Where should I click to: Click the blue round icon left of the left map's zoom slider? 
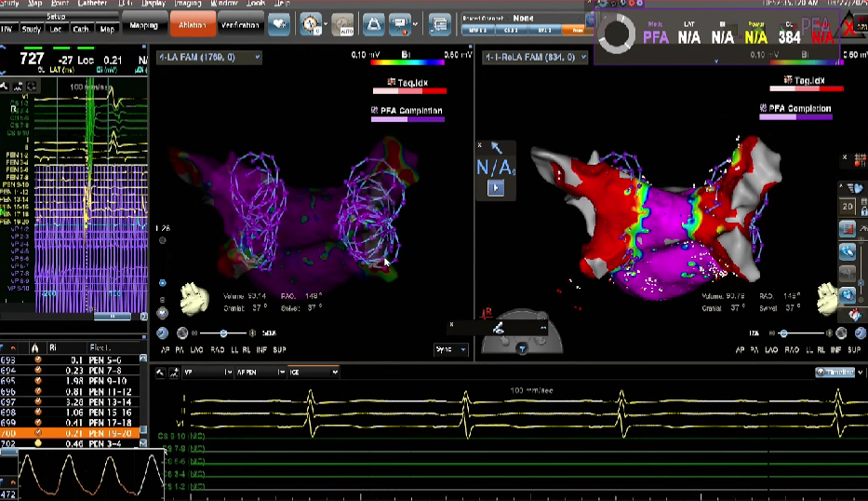pos(163,333)
